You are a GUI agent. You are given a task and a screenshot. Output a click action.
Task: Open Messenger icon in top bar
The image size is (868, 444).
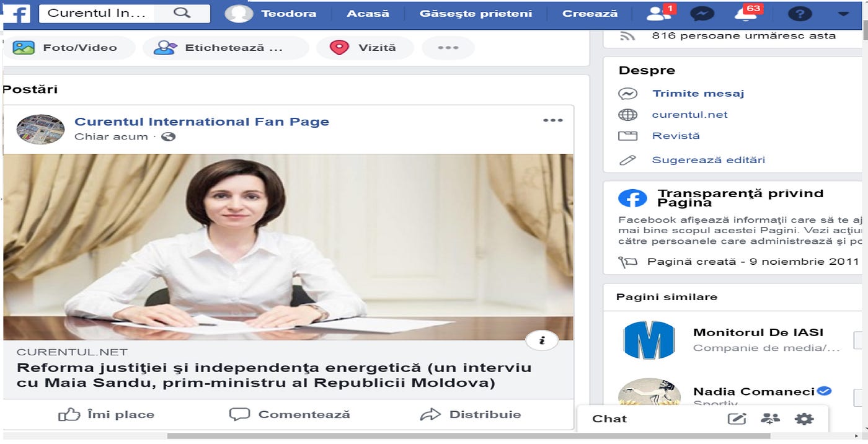(x=701, y=14)
